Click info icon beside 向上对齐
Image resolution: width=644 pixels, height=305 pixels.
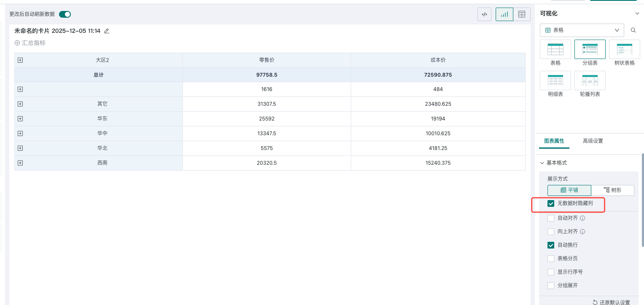coord(582,232)
